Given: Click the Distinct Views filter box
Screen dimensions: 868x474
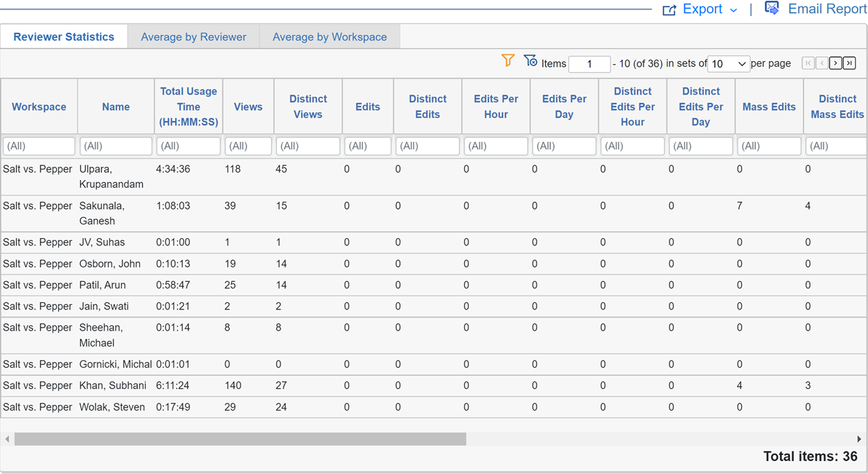Looking at the screenshot, I should point(308,146).
